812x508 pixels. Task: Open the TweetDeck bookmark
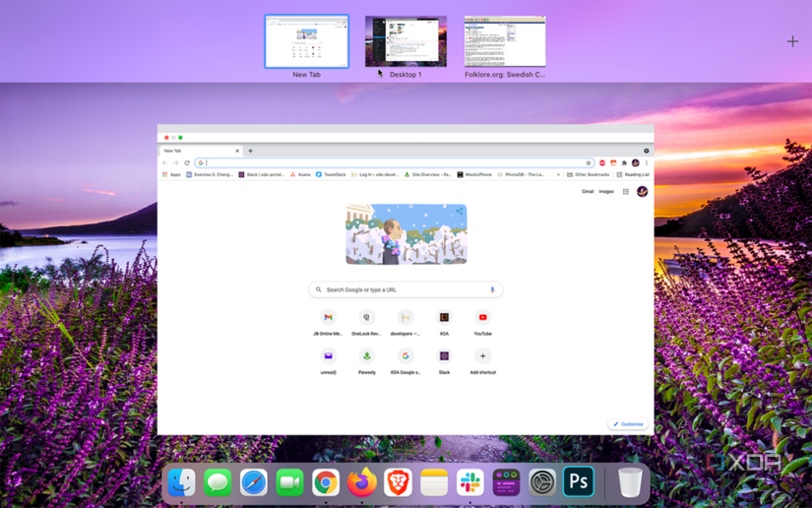click(331, 174)
